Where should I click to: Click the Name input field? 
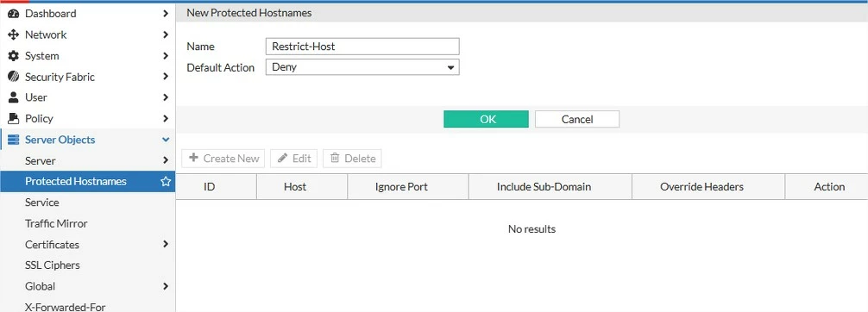tap(362, 47)
